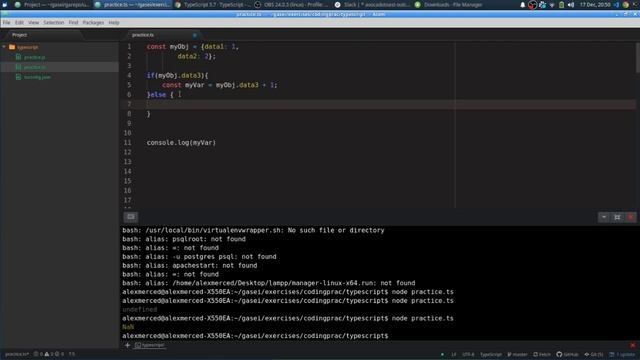
Task: Click the editor vertical scrollbar
Action: click(638, 59)
